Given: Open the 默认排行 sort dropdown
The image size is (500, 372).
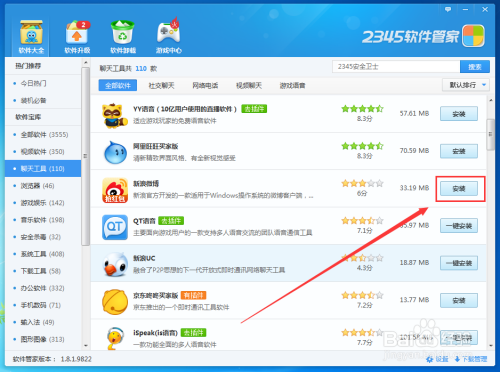Looking at the screenshot, I should [x=466, y=85].
